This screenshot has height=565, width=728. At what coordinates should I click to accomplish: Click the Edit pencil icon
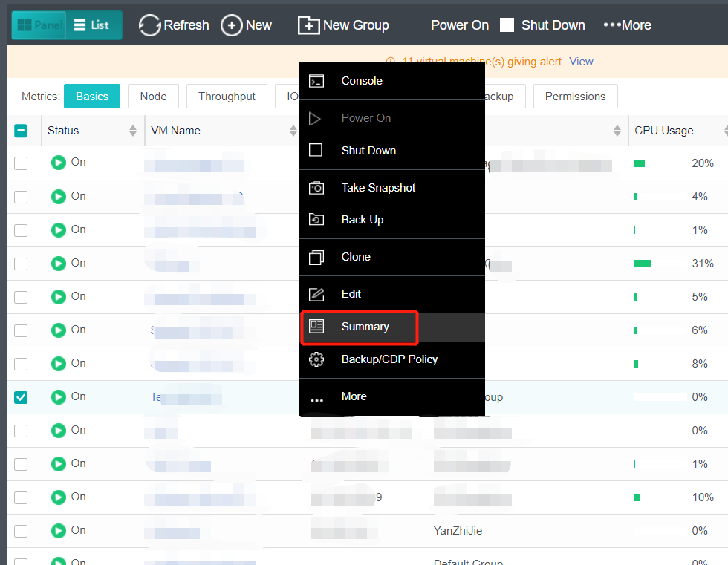pyautogui.click(x=316, y=294)
